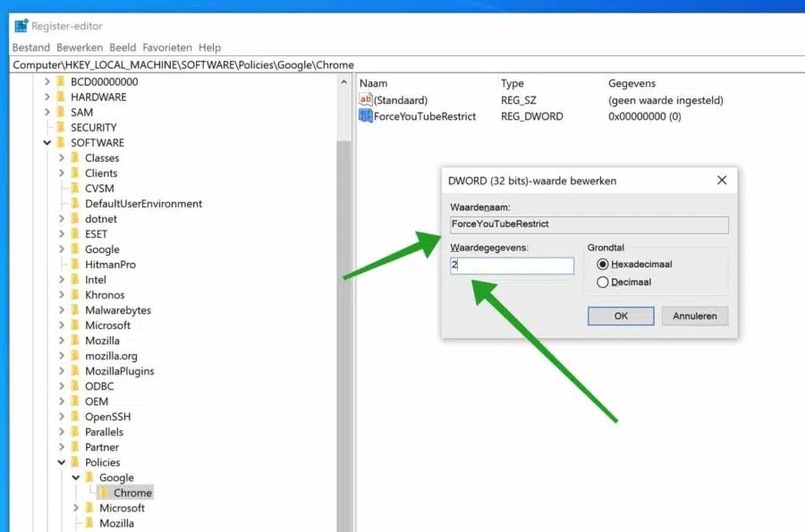The image size is (805, 532).
Task: Click the REG_DWORD type cell
Action: 532,116
